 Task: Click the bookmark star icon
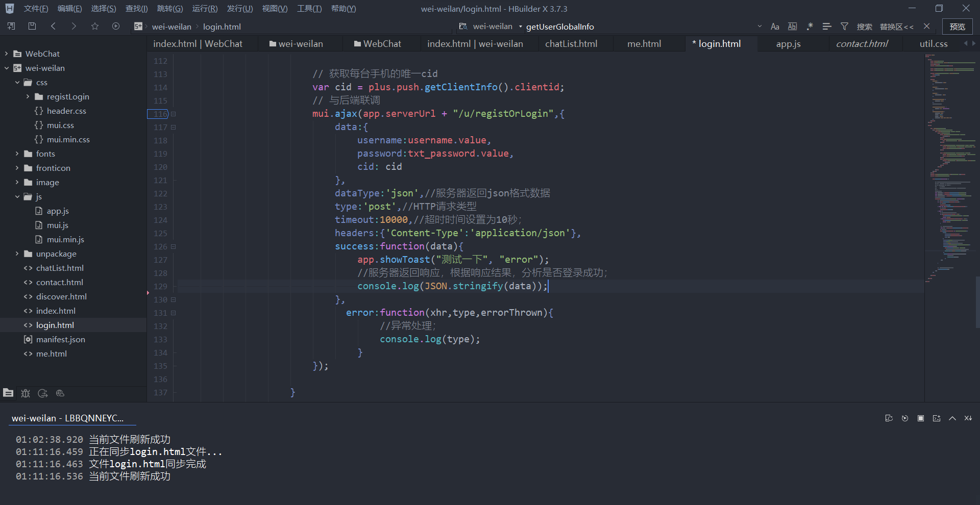(x=95, y=26)
